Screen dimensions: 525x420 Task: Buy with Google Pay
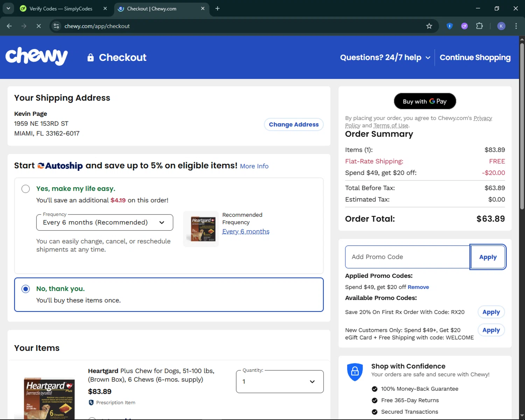[x=425, y=101]
